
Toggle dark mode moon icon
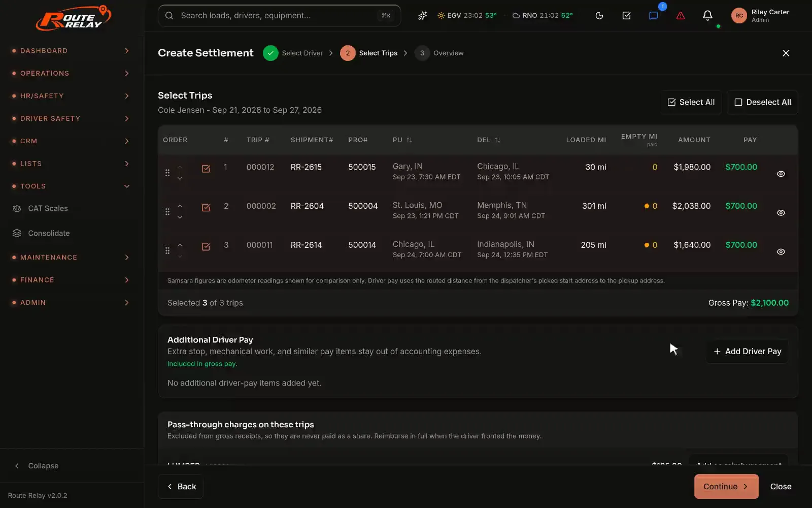599,16
